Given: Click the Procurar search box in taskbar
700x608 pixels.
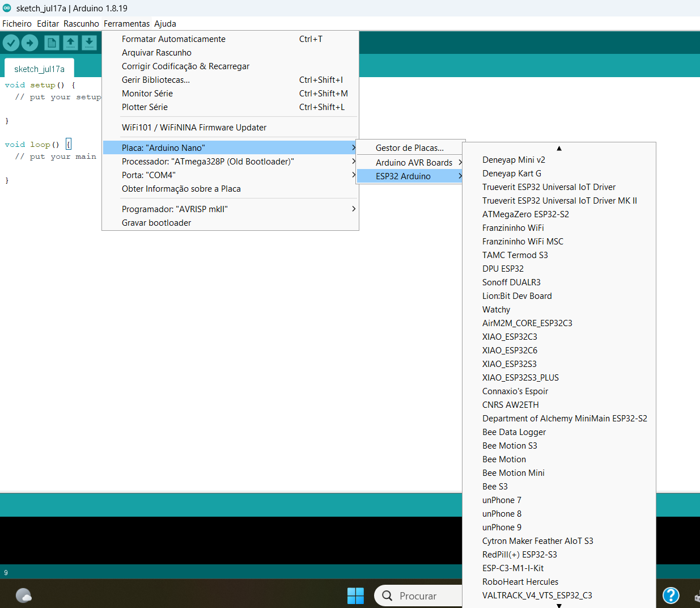Looking at the screenshot, I should 419,596.
